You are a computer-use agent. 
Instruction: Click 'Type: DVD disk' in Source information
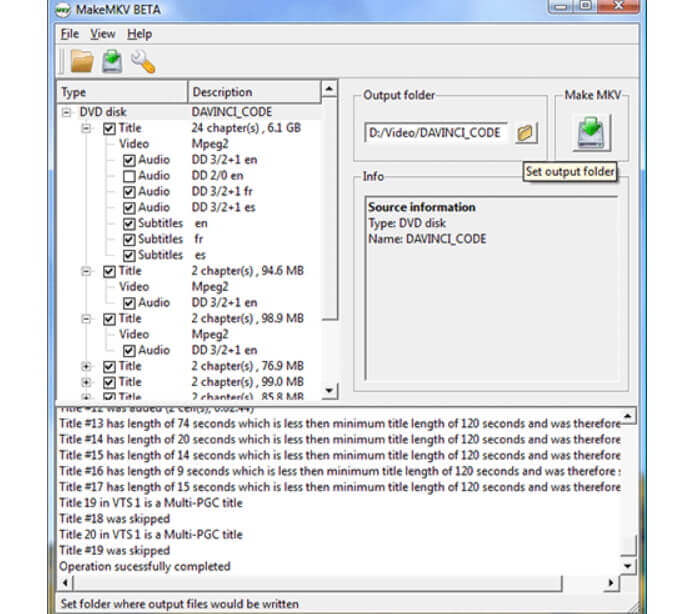pyautogui.click(x=407, y=223)
